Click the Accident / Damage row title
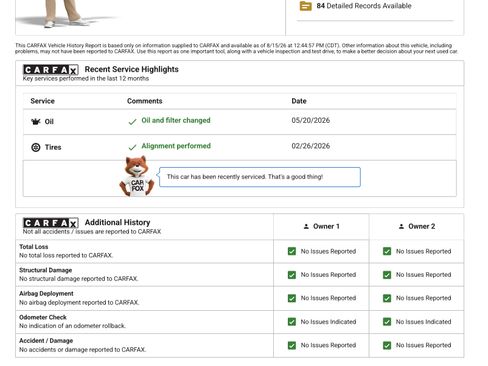The height and width of the screenshot is (366, 488). point(46,341)
